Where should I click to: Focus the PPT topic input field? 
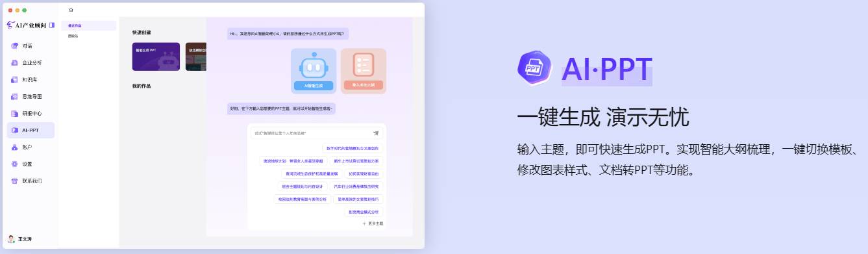(317, 133)
